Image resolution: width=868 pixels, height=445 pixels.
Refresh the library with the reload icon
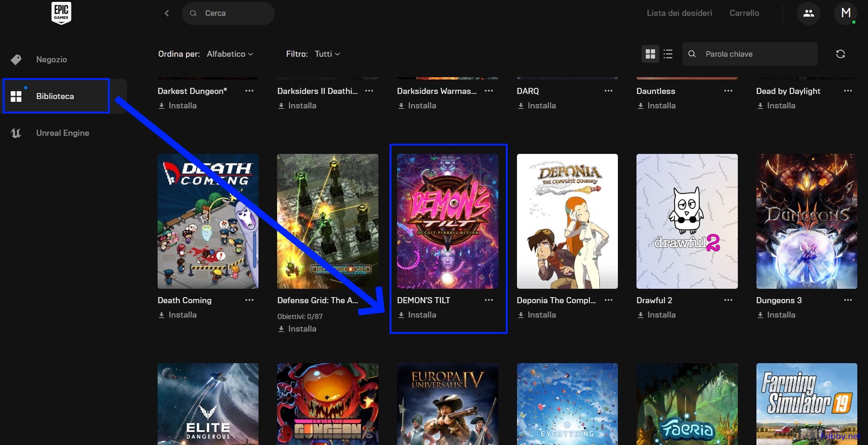pos(840,54)
